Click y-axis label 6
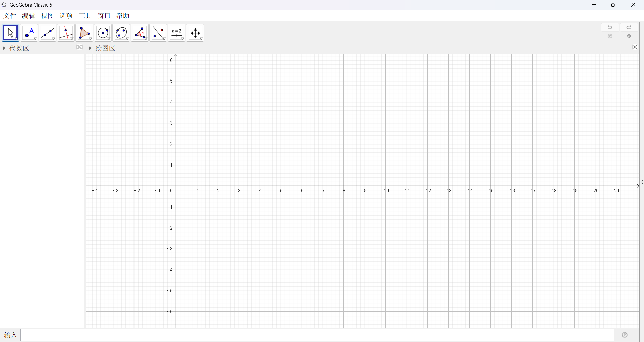 (x=171, y=60)
